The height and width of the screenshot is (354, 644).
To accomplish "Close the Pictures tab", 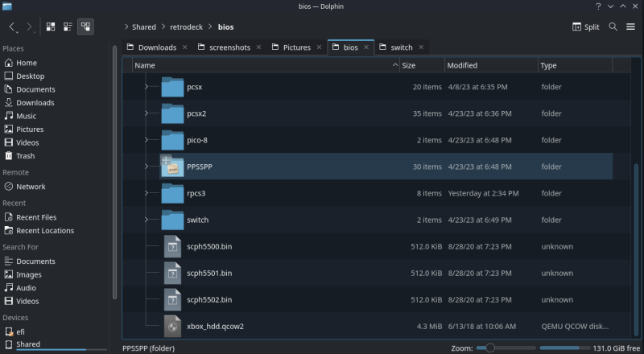I will click(x=319, y=47).
